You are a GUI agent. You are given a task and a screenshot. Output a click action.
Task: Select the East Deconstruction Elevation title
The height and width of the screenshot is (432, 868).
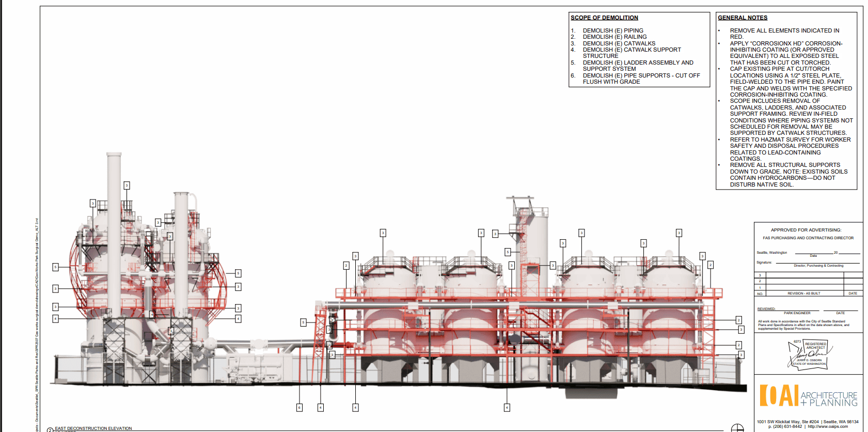pyautogui.click(x=93, y=428)
